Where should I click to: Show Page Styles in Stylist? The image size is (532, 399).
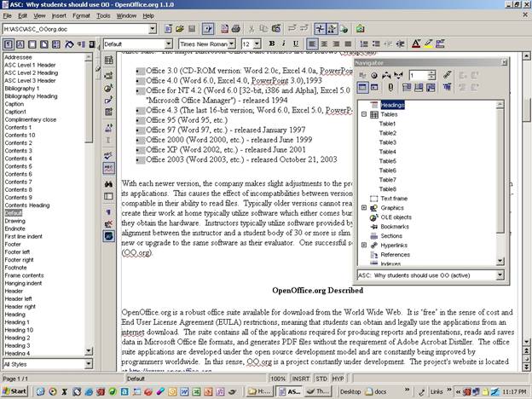44,44
